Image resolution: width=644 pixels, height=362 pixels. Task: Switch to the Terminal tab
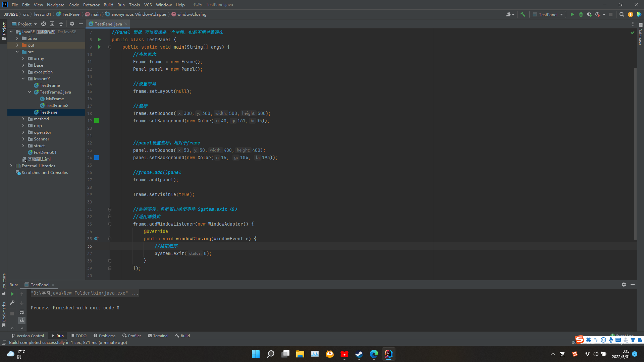point(158,336)
